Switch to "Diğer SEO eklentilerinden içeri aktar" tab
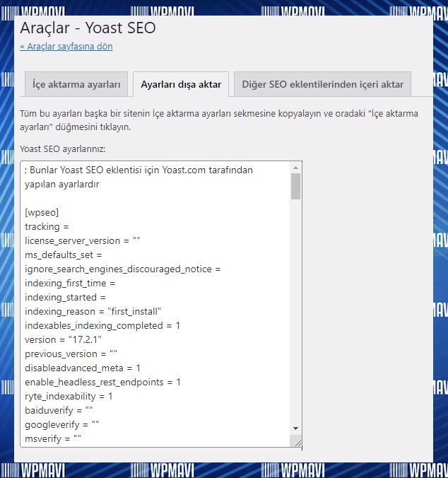The width and height of the screenshot is (448, 478). [x=322, y=84]
